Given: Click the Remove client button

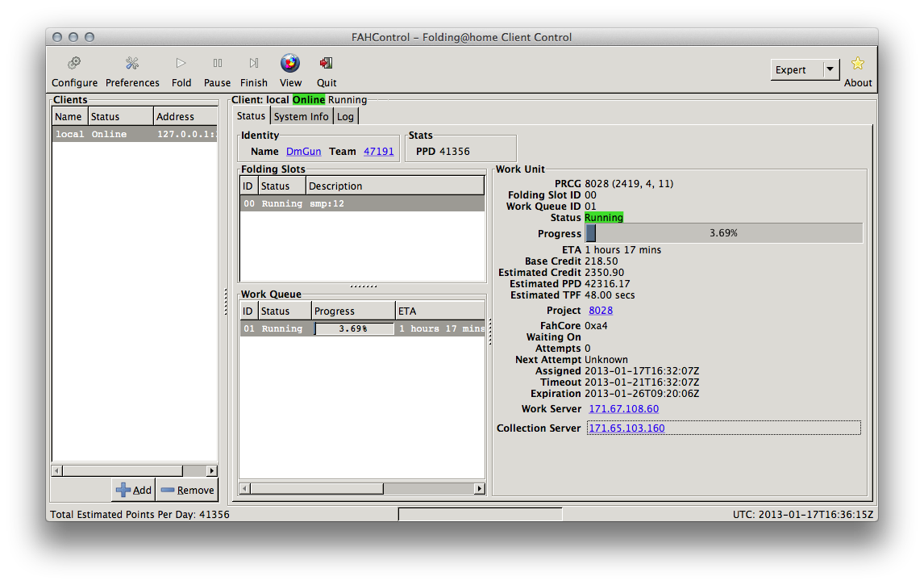Looking at the screenshot, I should pyautogui.click(x=187, y=490).
